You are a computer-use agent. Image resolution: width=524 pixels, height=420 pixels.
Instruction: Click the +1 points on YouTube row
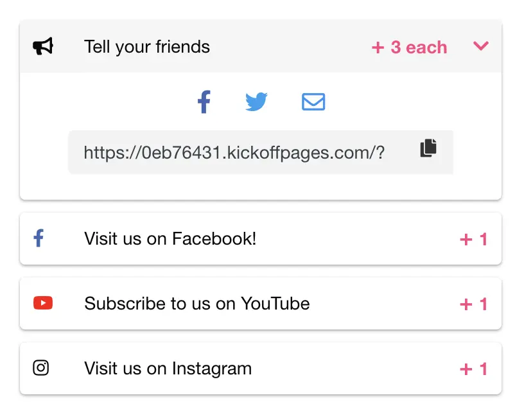(x=474, y=304)
